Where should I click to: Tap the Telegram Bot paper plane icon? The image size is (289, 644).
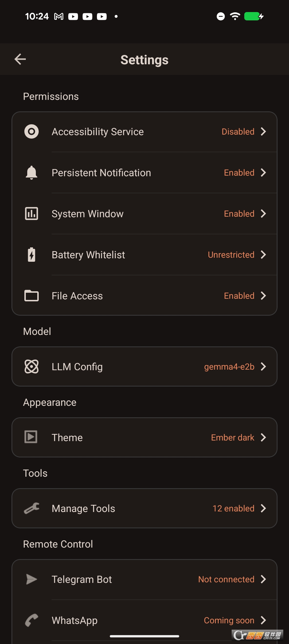(32, 579)
